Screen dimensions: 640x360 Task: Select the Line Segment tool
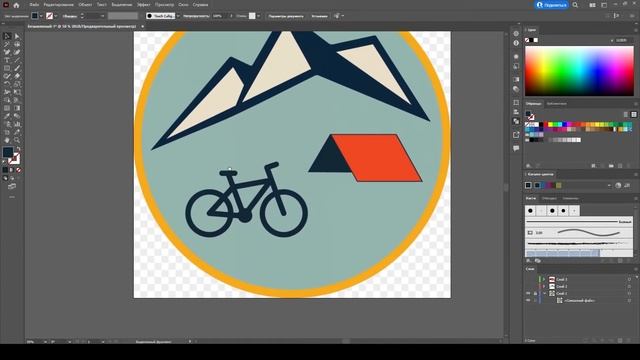[17, 60]
